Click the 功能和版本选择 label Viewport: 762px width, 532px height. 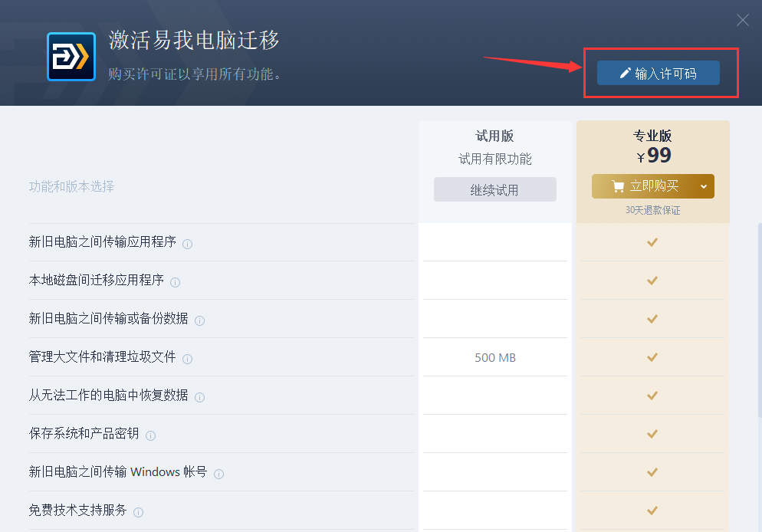71,186
